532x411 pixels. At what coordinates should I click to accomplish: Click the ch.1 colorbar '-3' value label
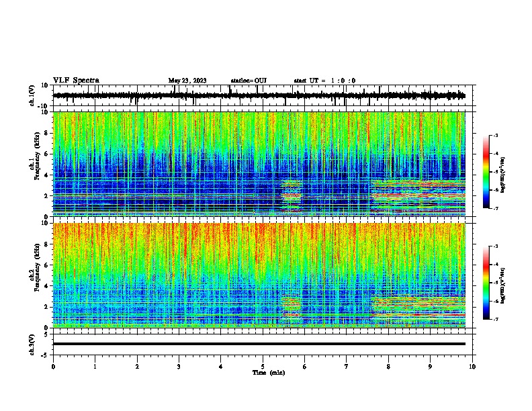[495, 135]
